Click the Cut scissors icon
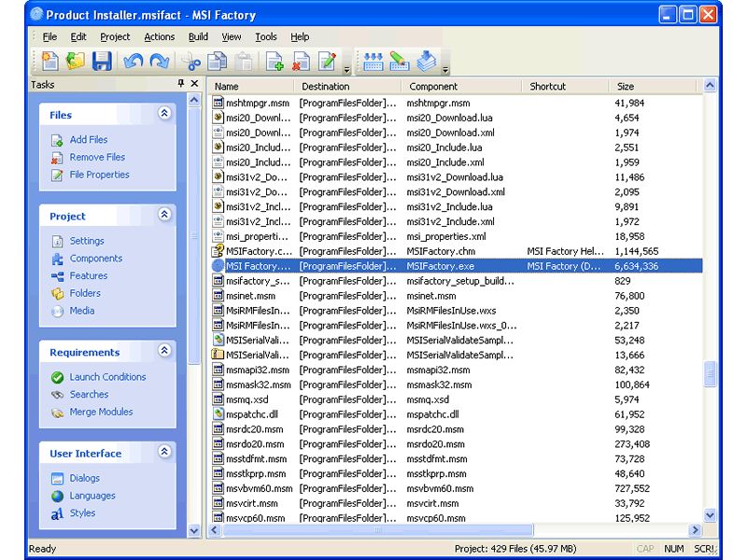 click(191, 62)
